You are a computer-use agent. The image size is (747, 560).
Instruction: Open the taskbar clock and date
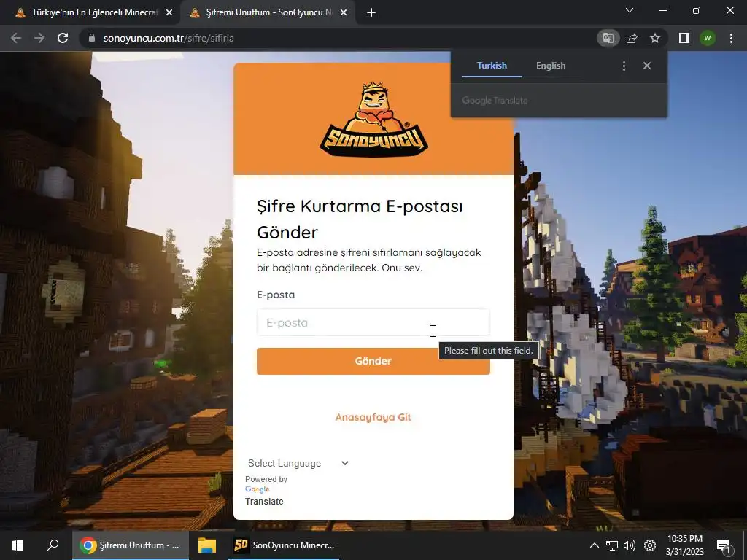(x=684, y=545)
